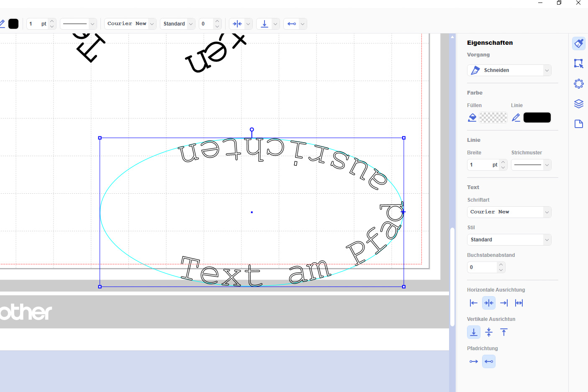Click the page document icon in sidebar
588x392 pixels.
coord(579,124)
